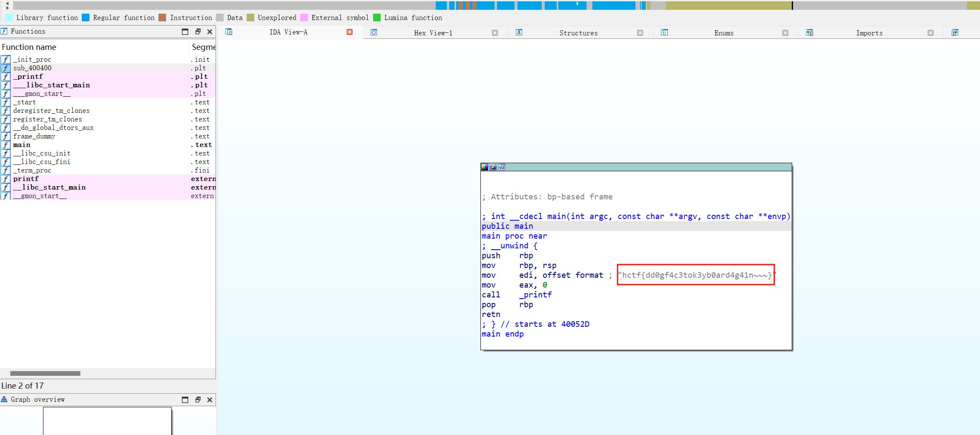Click the Enums list icon
980x435 pixels.
(x=665, y=32)
